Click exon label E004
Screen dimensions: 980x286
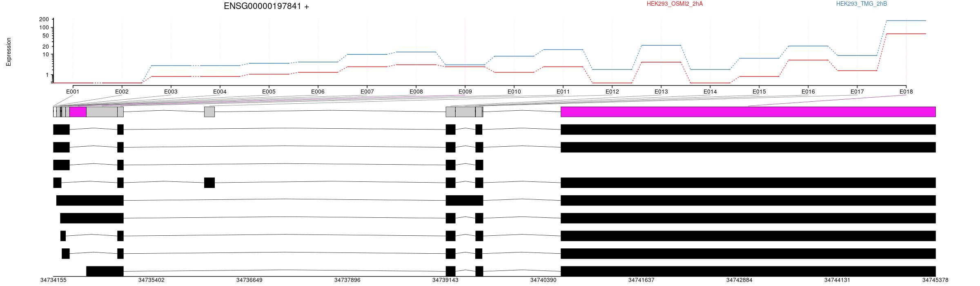point(220,92)
